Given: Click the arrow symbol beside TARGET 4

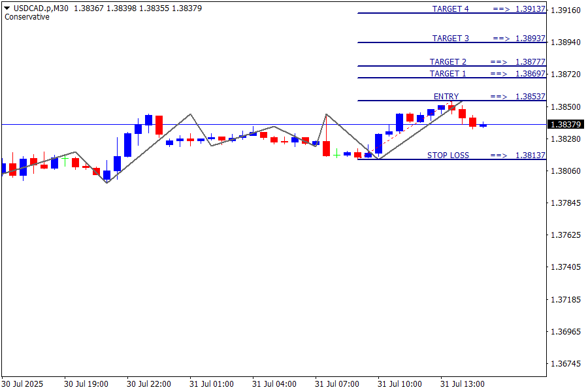Looking at the screenshot, I should coord(501,9).
